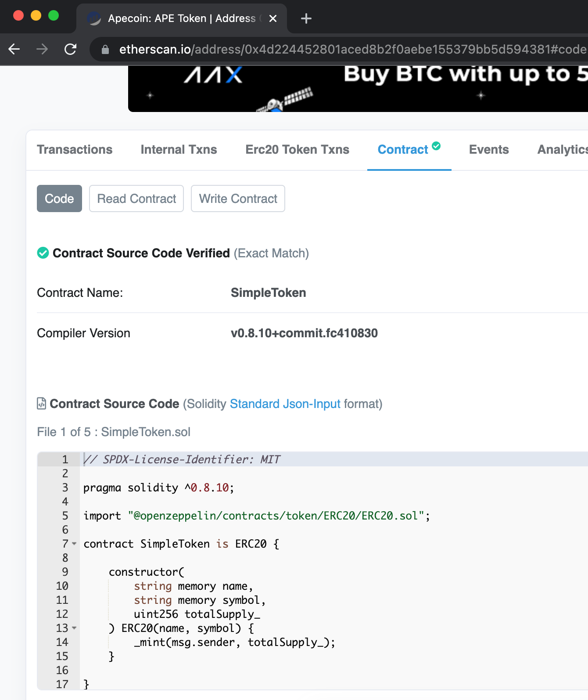
Task: Select the Code button
Action: 59,198
